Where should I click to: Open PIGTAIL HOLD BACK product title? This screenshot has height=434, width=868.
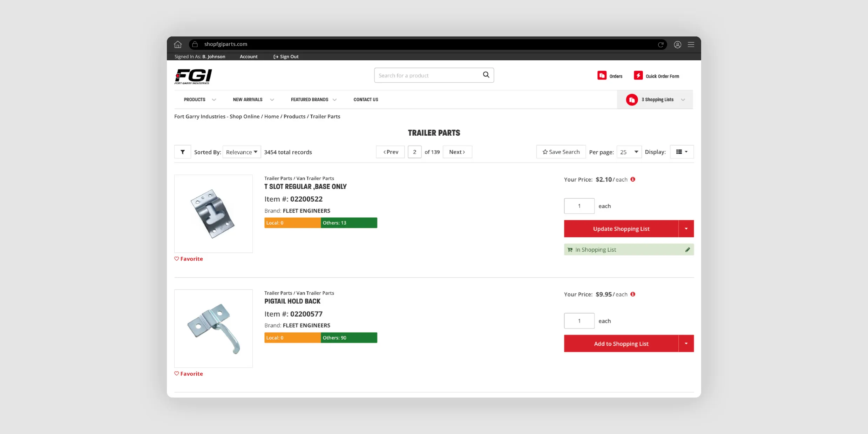point(292,301)
